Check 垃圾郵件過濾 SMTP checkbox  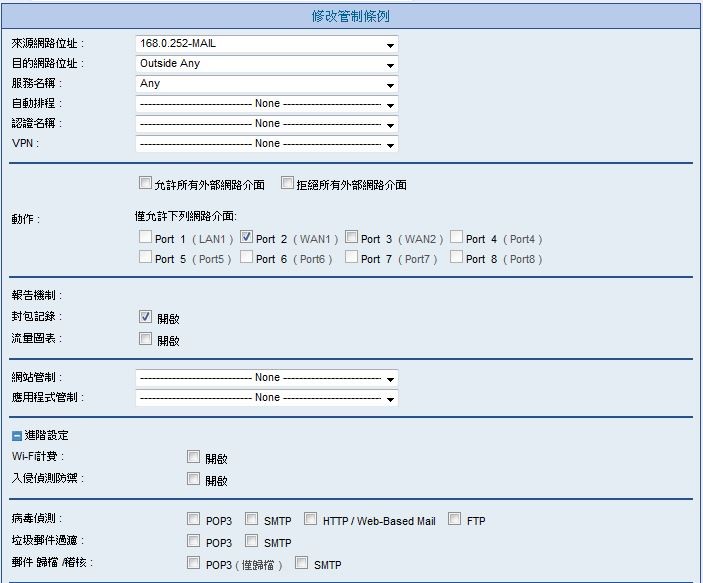point(252,540)
